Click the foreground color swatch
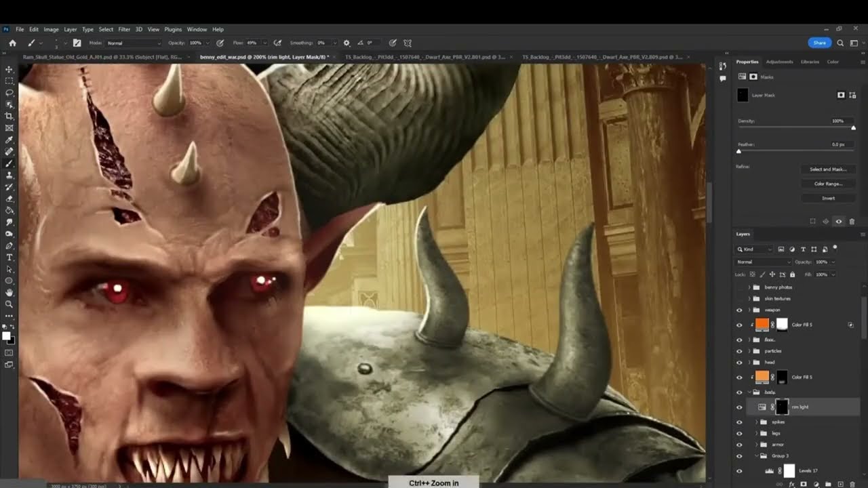This screenshot has height=488, width=868. [x=6, y=335]
